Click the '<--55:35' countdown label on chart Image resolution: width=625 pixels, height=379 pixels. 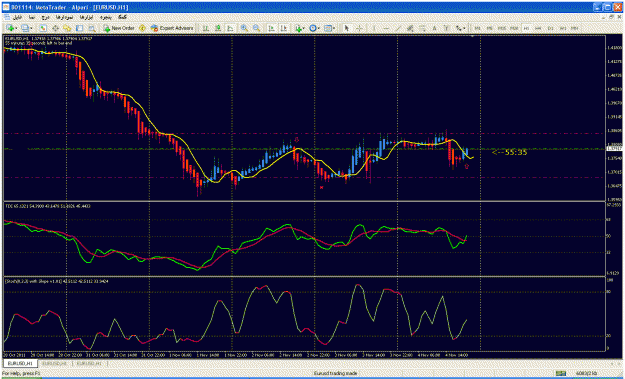tap(509, 152)
